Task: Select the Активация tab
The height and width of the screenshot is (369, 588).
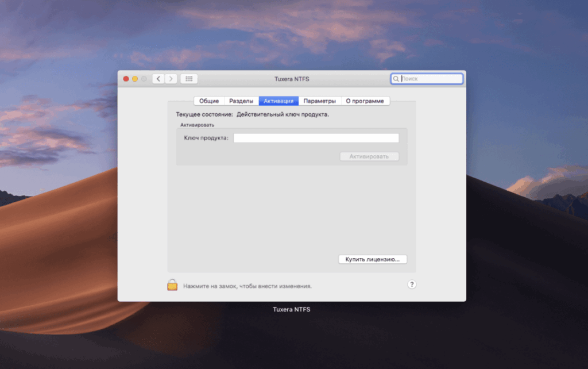Action: [278, 101]
